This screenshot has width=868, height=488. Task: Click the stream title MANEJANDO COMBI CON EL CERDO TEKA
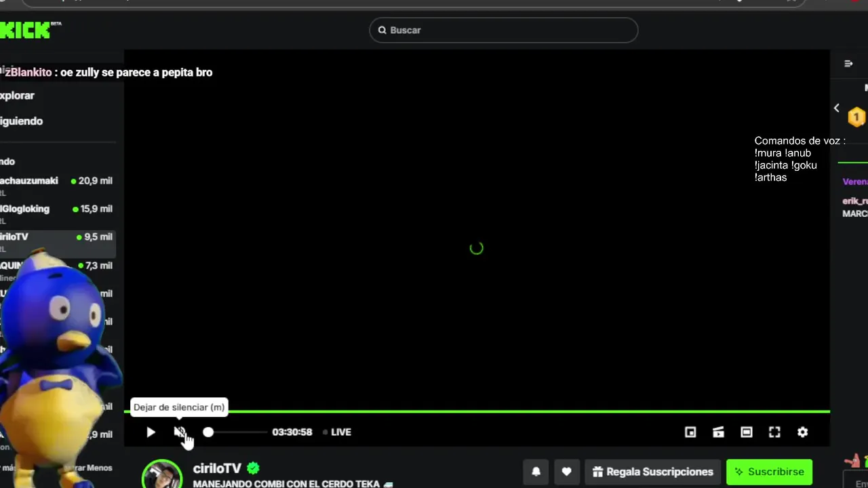293,484
